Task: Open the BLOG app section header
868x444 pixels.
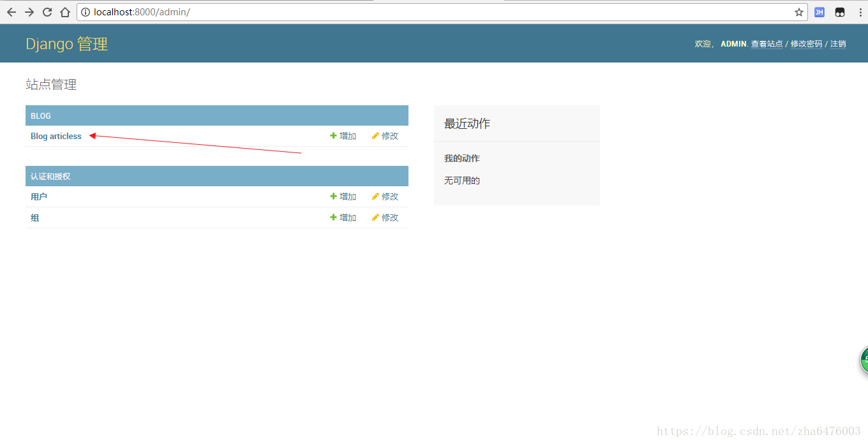Action: [x=41, y=115]
